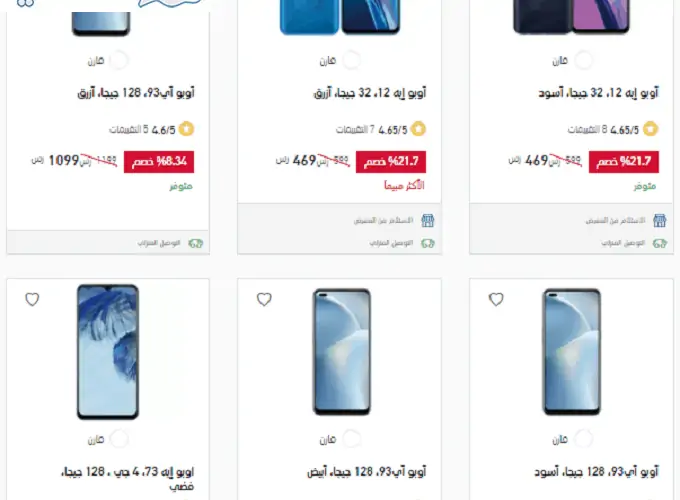Open black Oppo A12 32GB product title
Image resolution: width=680 pixels, height=500 pixels.
[598, 93]
